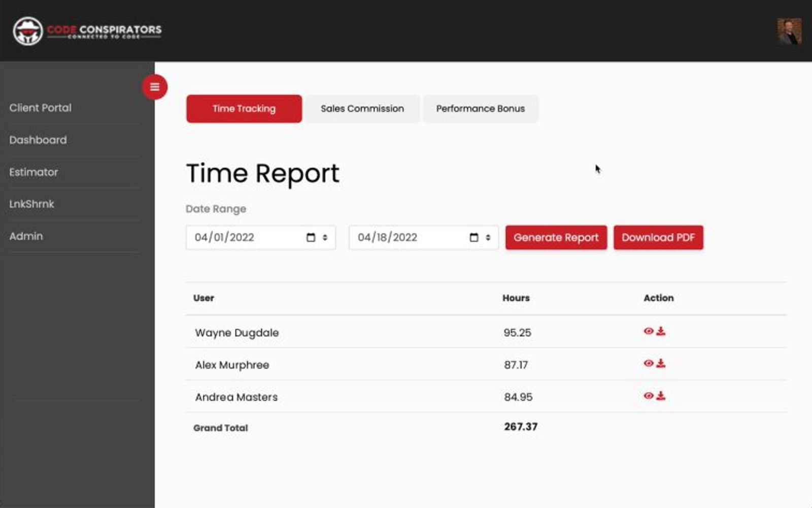
Task: Open Client Portal in the sidebar
Action: 41,108
